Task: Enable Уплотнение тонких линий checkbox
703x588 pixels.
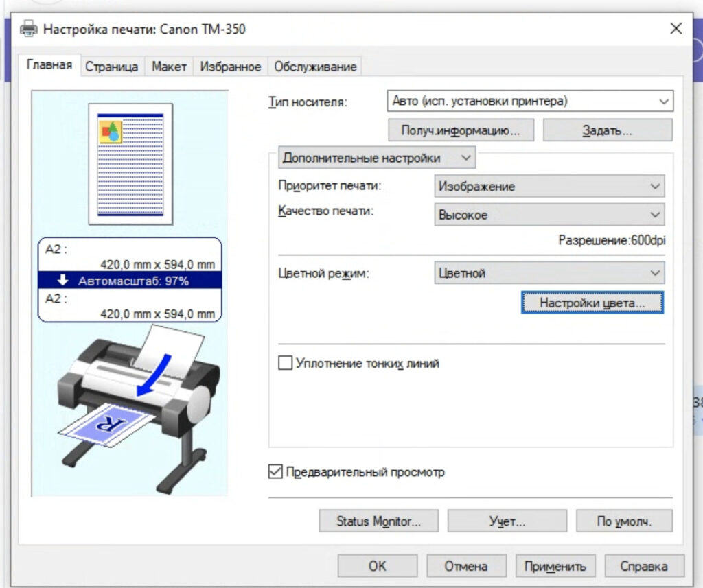Action: coord(285,362)
